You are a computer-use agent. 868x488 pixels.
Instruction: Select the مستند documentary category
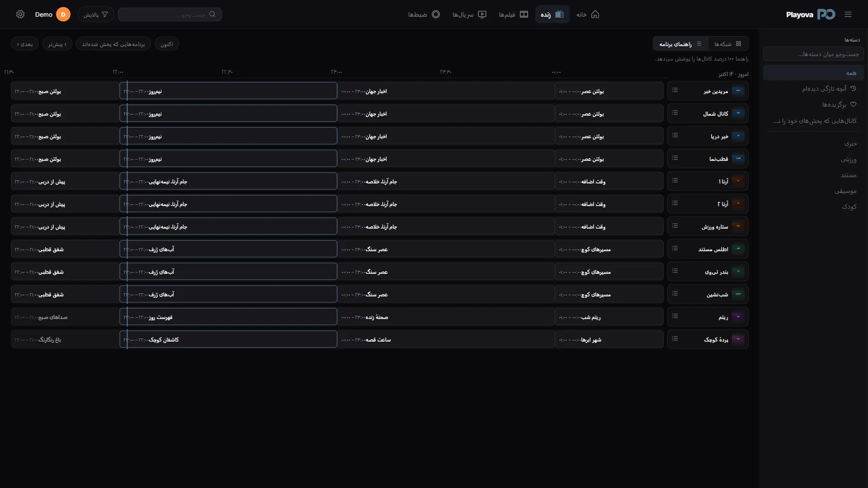click(x=813, y=175)
